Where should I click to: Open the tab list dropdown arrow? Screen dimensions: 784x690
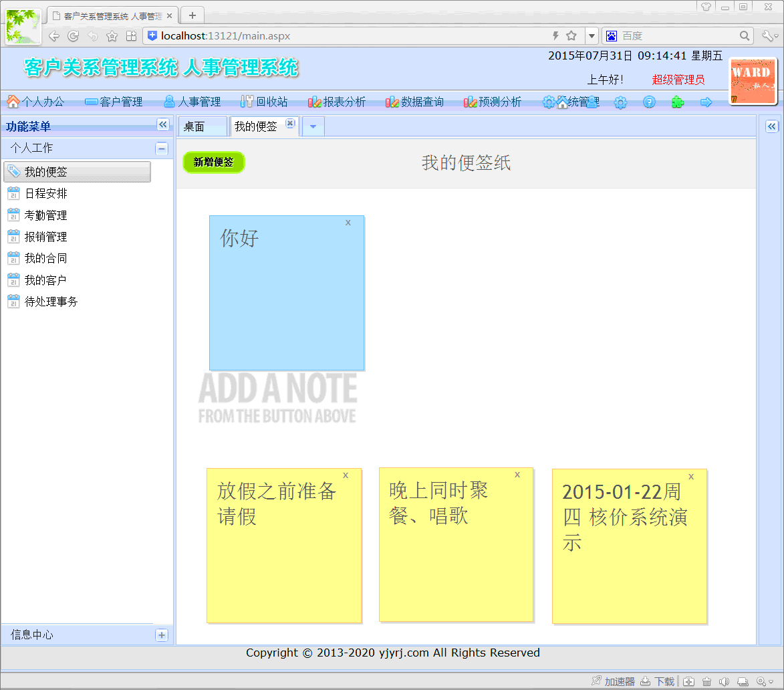point(313,126)
